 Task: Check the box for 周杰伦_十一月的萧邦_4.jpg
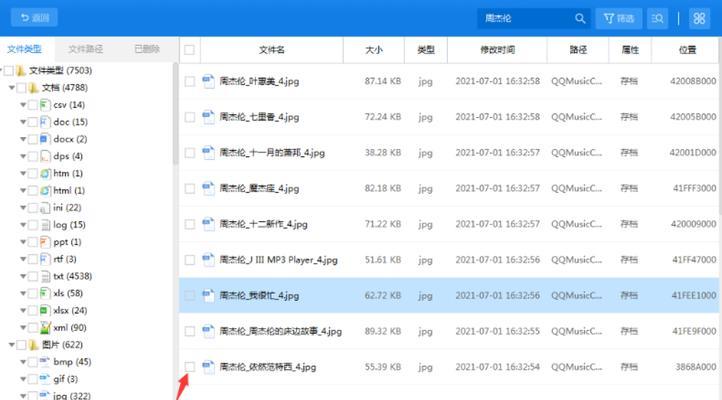[190, 153]
